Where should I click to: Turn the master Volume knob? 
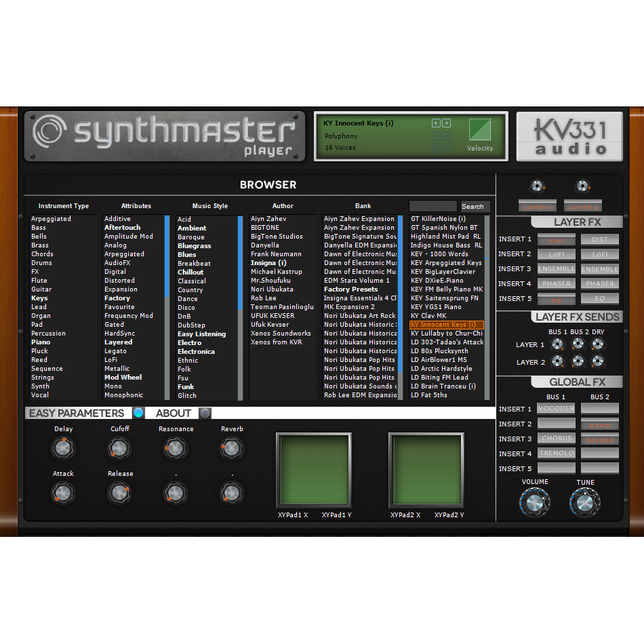(x=535, y=502)
